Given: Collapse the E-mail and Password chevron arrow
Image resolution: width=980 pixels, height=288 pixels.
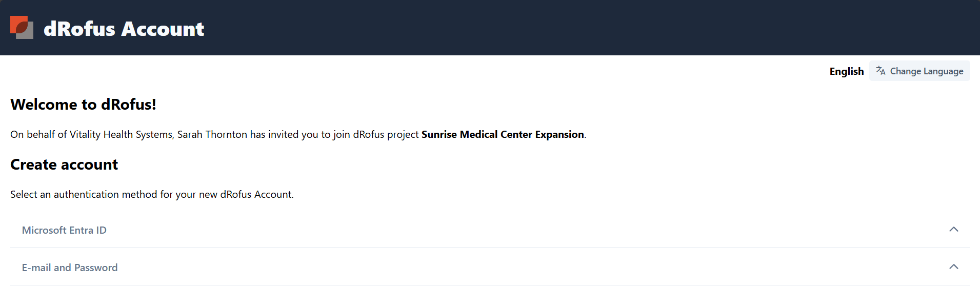Looking at the screenshot, I should pos(953,267).
